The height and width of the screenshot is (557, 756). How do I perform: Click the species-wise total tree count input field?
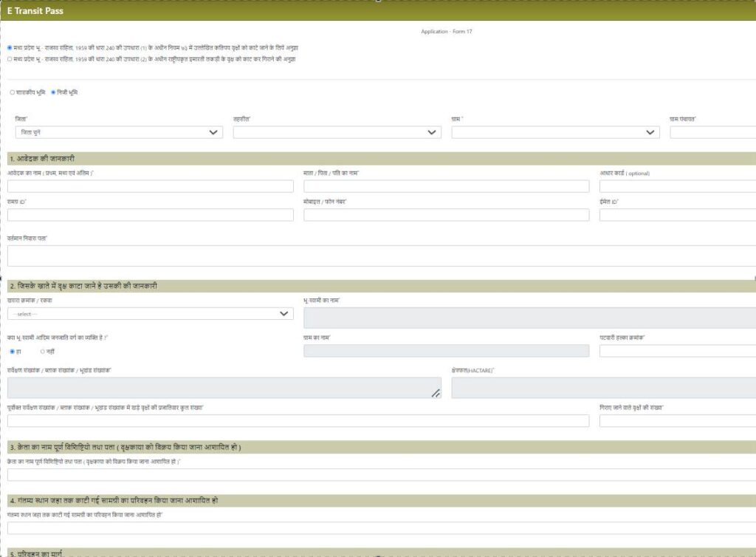(298, 421)
